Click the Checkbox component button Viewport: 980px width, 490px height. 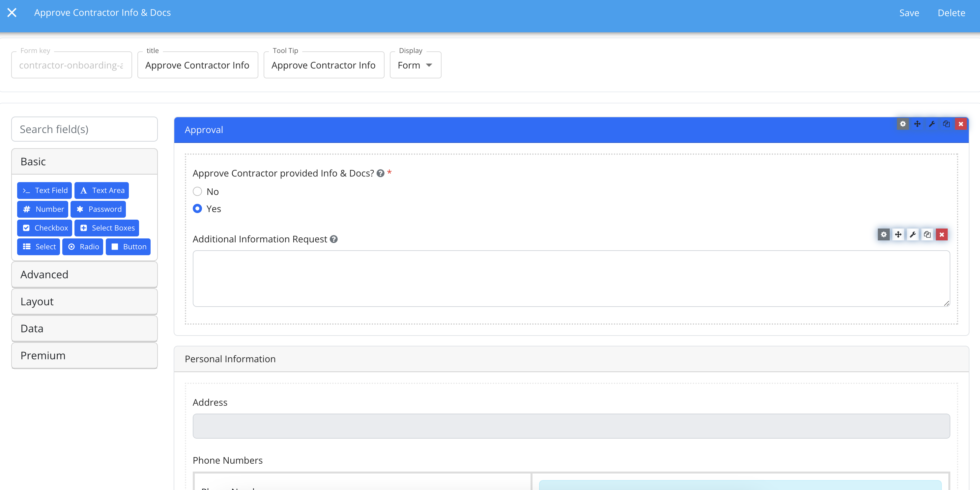coord(44,228)
